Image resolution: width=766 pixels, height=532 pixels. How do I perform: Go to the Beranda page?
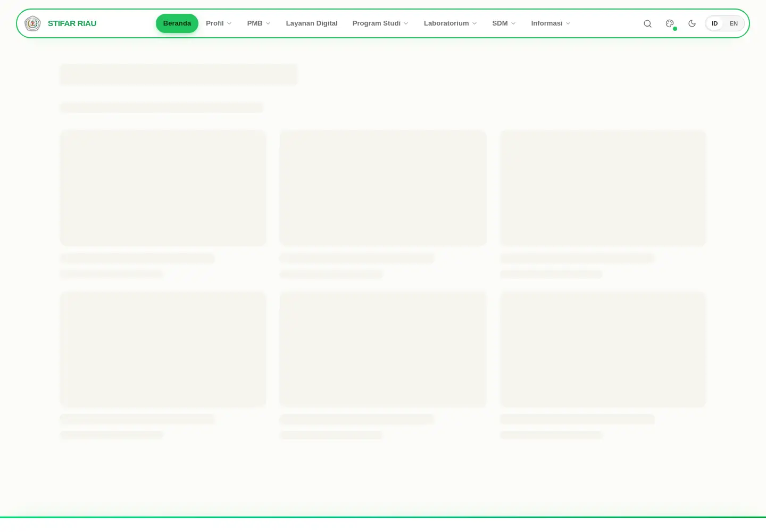(177, 23)
